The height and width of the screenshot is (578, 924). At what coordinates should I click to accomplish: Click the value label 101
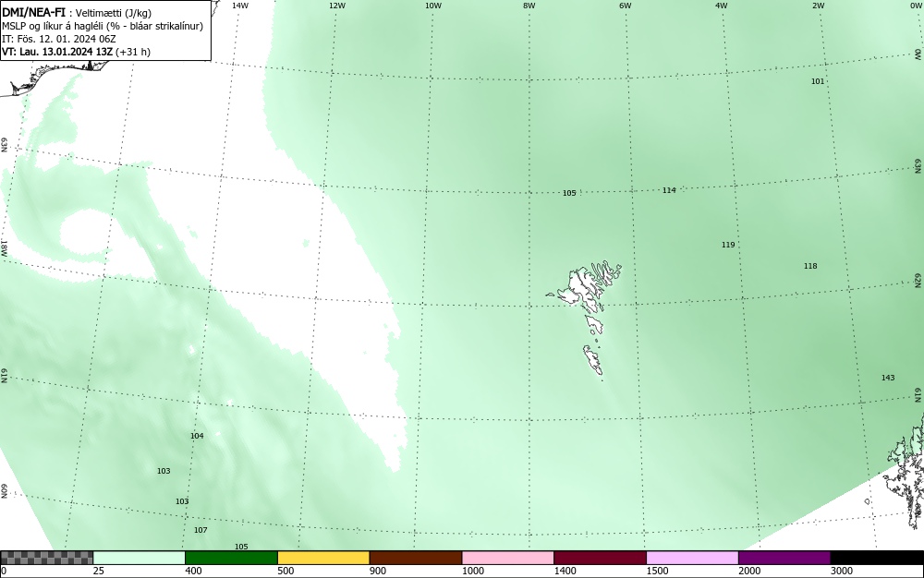(818, 81)
